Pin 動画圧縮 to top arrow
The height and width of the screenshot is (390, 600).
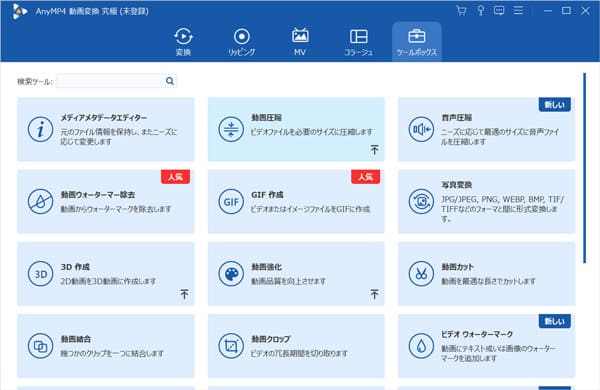click(375, 149)
